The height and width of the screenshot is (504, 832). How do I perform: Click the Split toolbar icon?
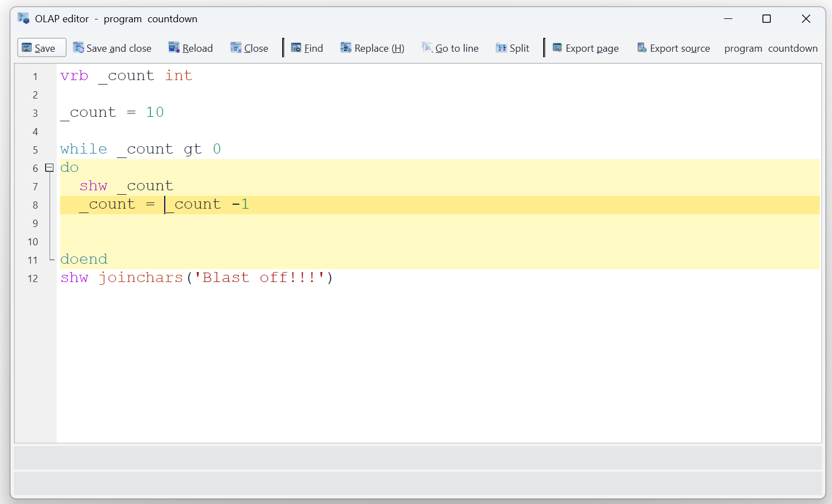[x=501, y=48]
